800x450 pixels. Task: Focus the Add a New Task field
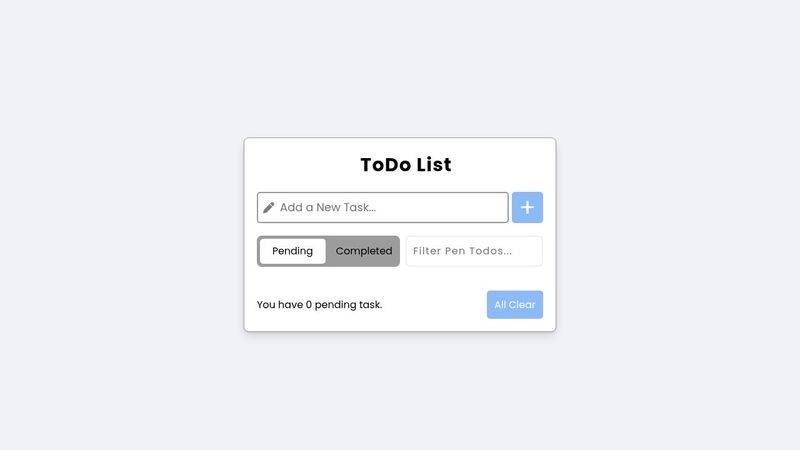pos(383,207)
